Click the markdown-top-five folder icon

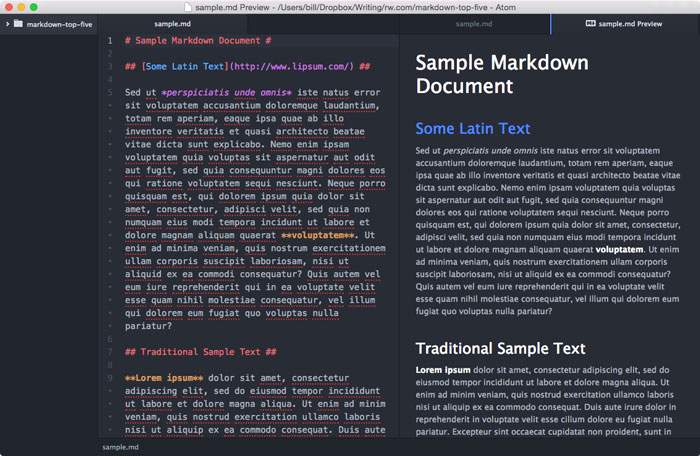coord(18,24)
